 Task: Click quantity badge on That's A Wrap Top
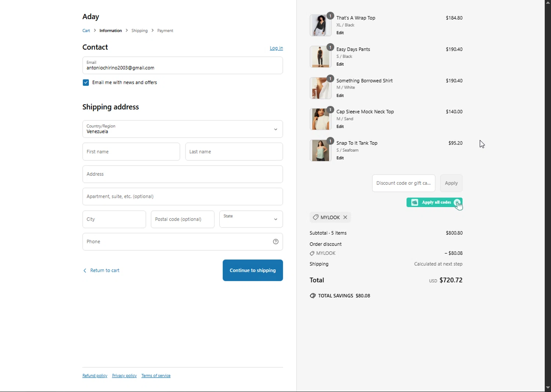[330, 16]
